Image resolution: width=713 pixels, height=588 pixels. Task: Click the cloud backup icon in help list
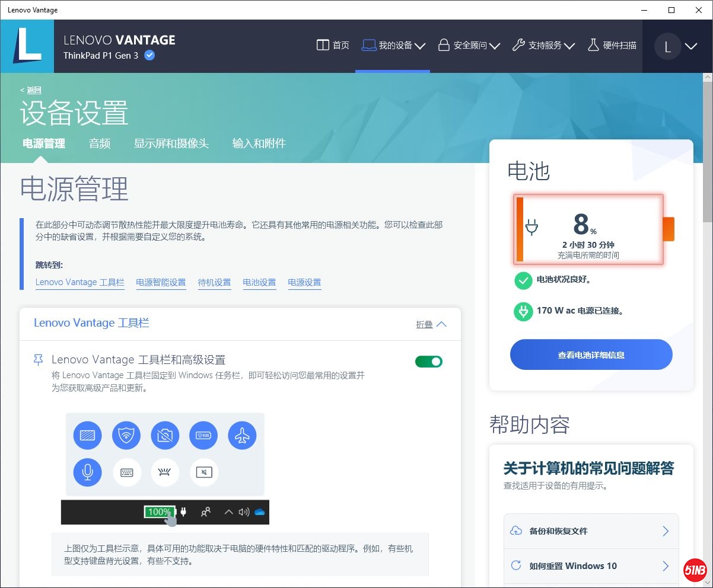coord(516,531)
